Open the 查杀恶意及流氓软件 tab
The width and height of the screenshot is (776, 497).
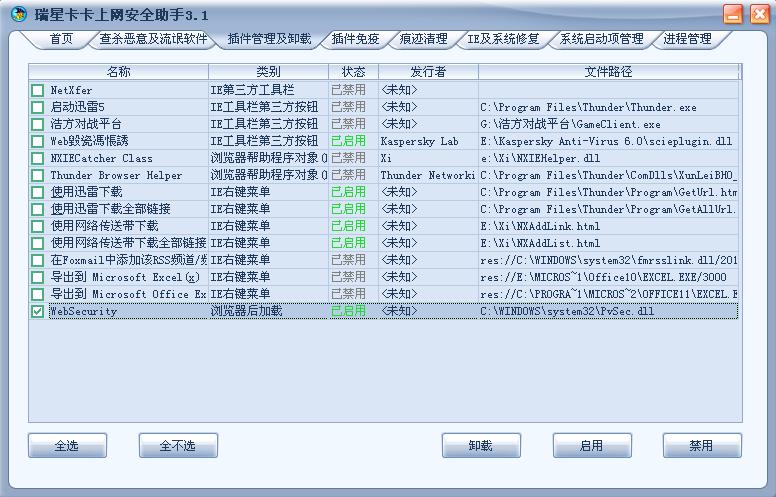coord(153,39)
